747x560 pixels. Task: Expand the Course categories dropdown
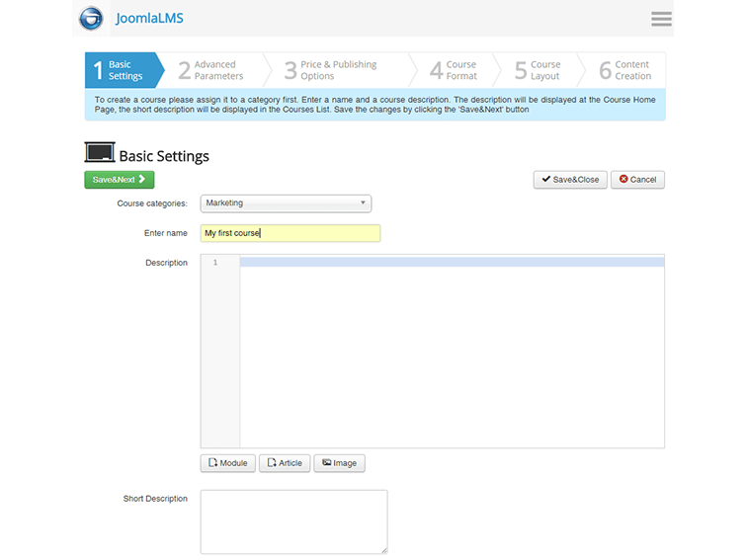(286, 203)
